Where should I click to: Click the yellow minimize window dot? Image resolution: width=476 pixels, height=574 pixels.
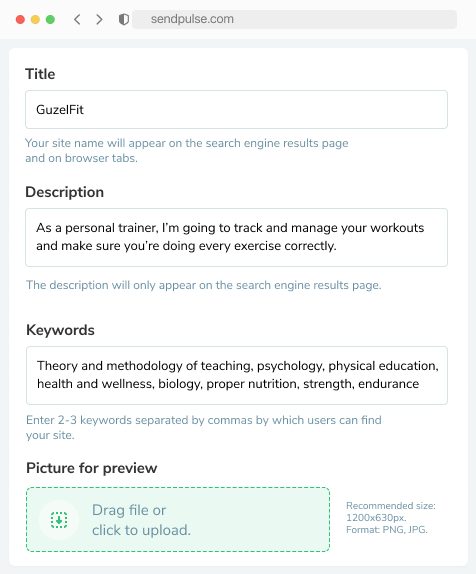point(35,19)
